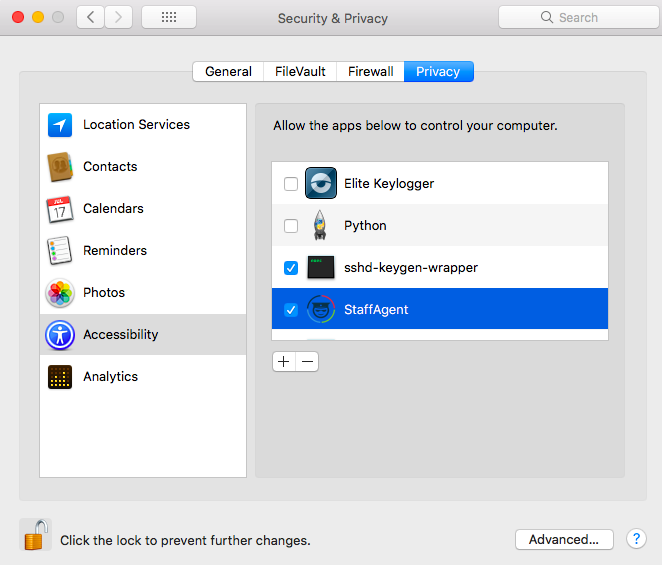Enable Elite Keylogger checkbox
Image resolution: width=662 pixels, height=565 pixels.
[291, 184]
